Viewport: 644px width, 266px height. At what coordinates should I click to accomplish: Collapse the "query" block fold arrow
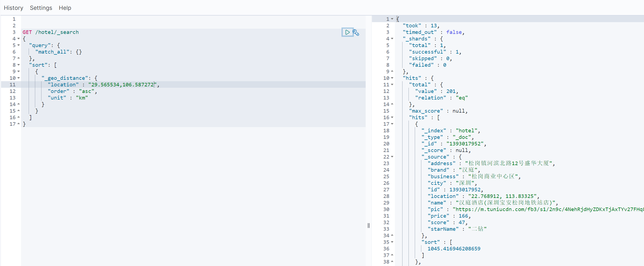point(19,45)
